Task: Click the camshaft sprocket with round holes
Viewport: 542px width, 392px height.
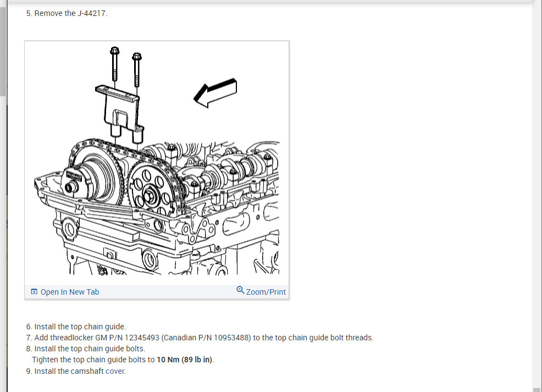Action: tap(151, 189)
